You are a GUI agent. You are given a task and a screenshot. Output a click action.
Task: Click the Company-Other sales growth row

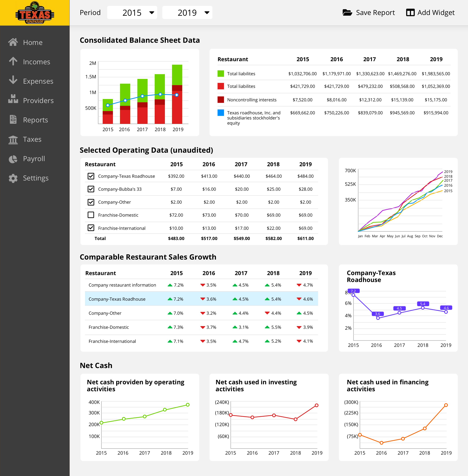coord(201,313)
